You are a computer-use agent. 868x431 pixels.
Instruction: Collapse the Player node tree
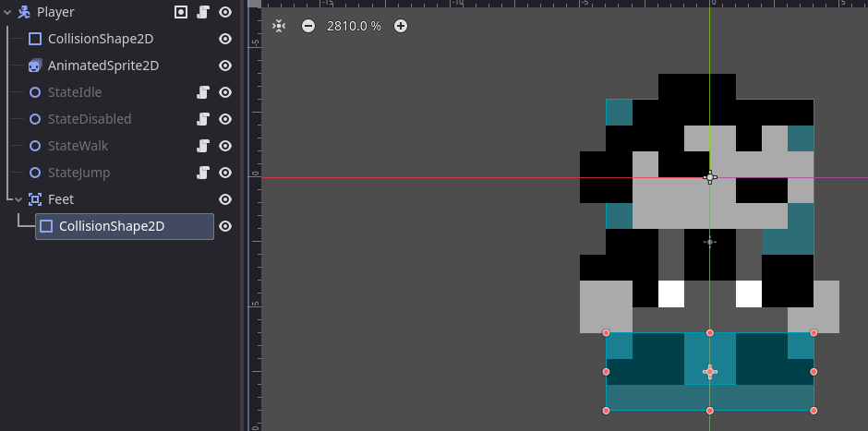coord(7,12)
